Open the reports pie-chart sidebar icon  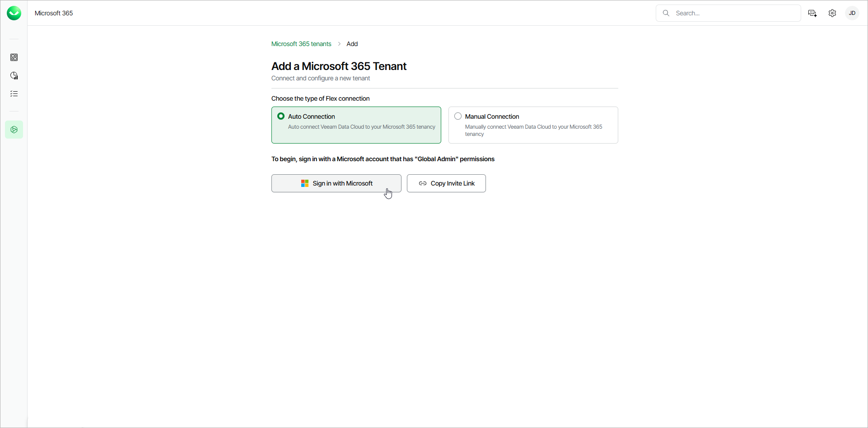tap(14, 75)
